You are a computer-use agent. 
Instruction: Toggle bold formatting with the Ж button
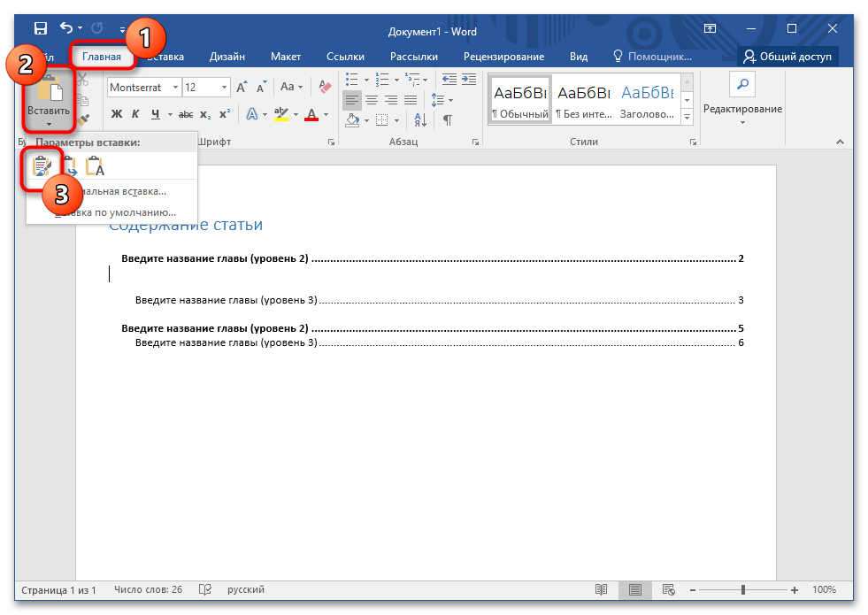point(116,114)
